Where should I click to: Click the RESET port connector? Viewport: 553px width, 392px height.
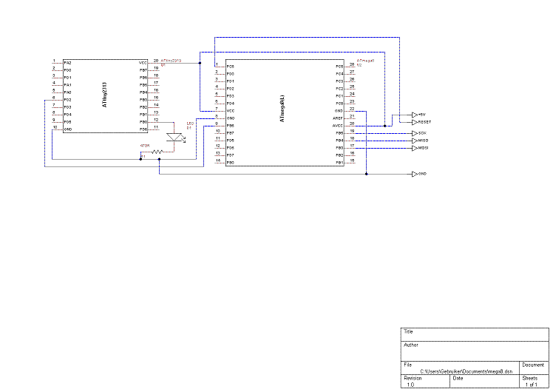click(x=415, y=121)
